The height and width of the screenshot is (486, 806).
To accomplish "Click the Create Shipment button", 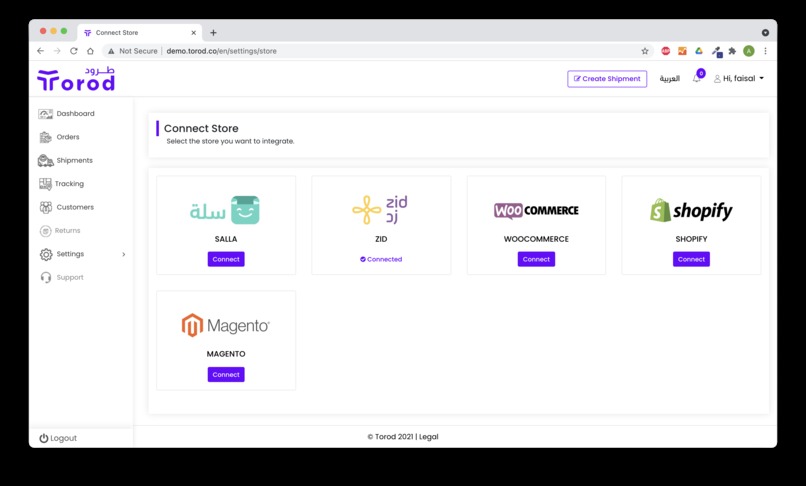I will click(607, 79).
